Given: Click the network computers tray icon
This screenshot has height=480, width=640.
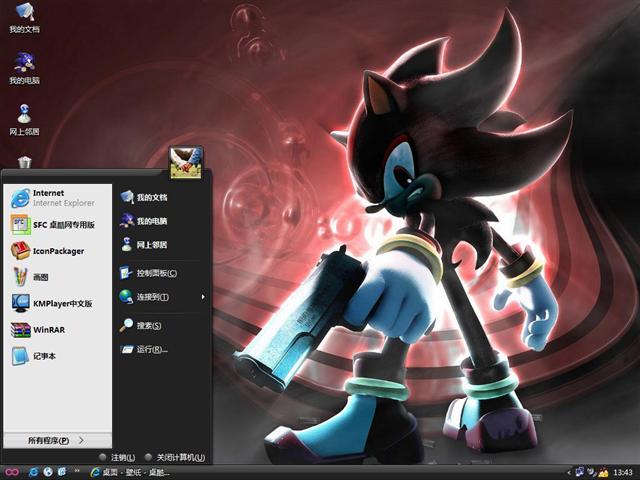Looking at the screenshot, I should (x=580, y=472).
